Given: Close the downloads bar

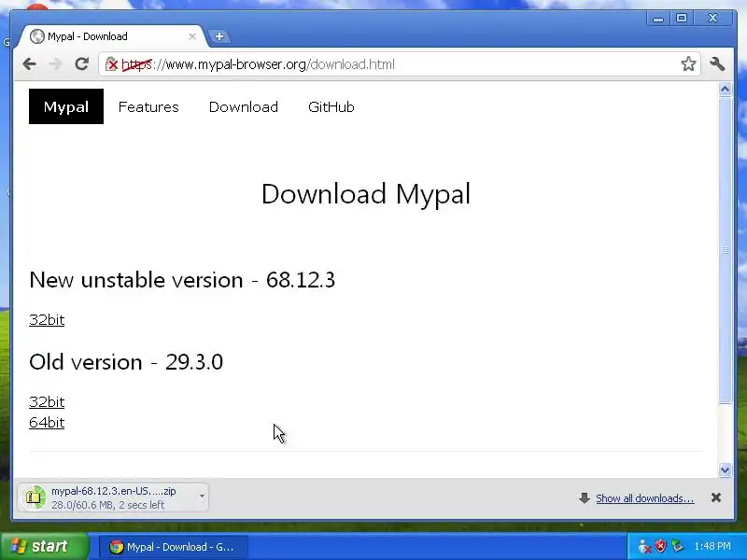Looking at the screenshot, I should [715, 497].
